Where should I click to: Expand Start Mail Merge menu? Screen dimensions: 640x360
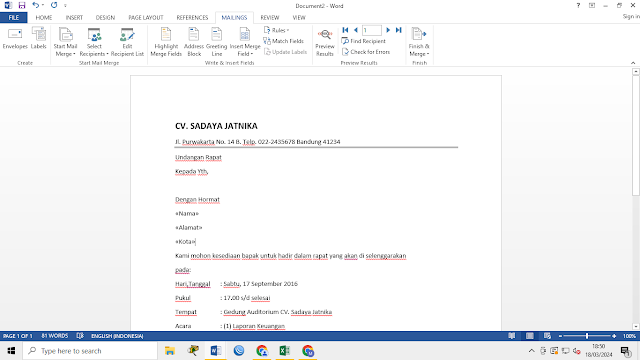click(x=65, y=42)
